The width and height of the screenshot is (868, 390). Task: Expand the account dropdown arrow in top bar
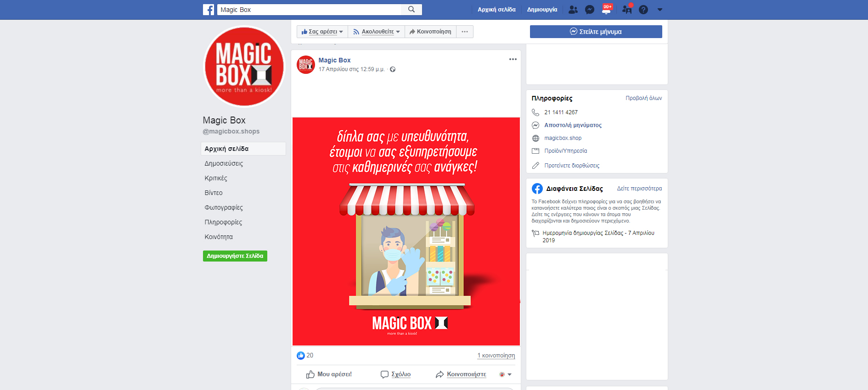pyautogui.click(x=660, y=10)
